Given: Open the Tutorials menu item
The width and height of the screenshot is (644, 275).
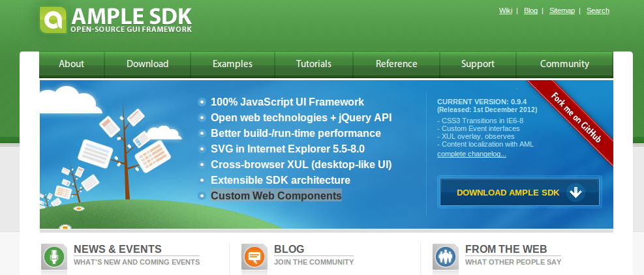Looking at the screenshot, I should pos(314,64).
